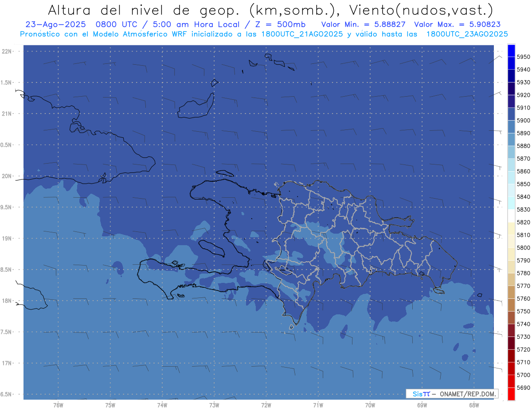Click the 76W longitude label

pyautogui.click(x=58, y=405)
